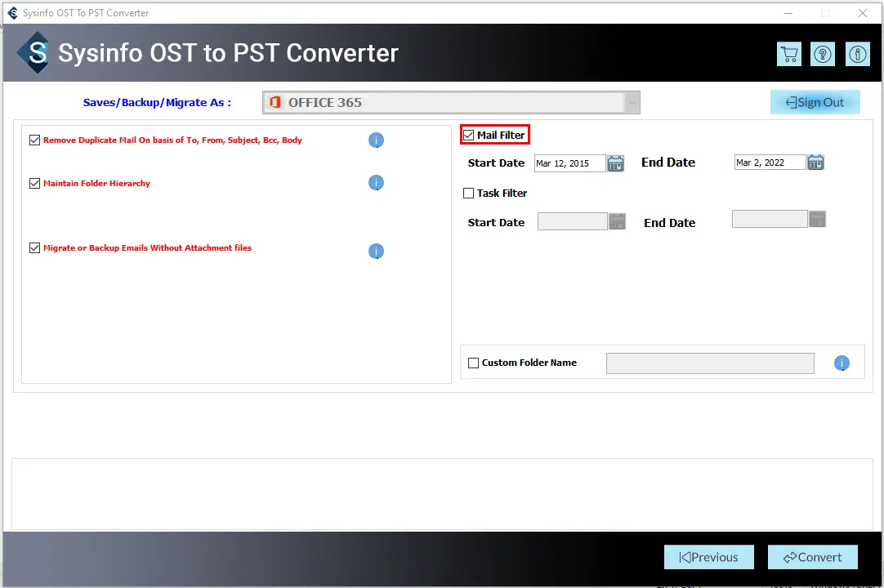Viewport: 884px width, 588px height.
Task: Open the about info icon in header
Action: (858, 54)
